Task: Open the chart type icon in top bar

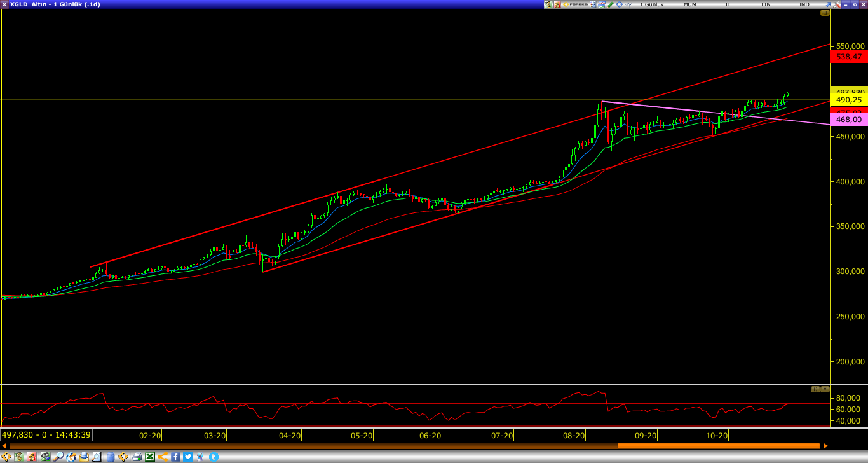Action: [x=602, y=4]
